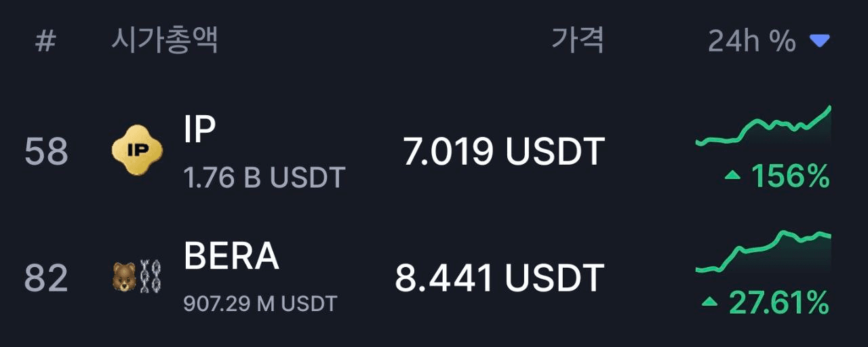Image resolution: width=868 pixels, height=347 pixels.
Task: Click the gold IP coin icon
Action: [137, 150]
